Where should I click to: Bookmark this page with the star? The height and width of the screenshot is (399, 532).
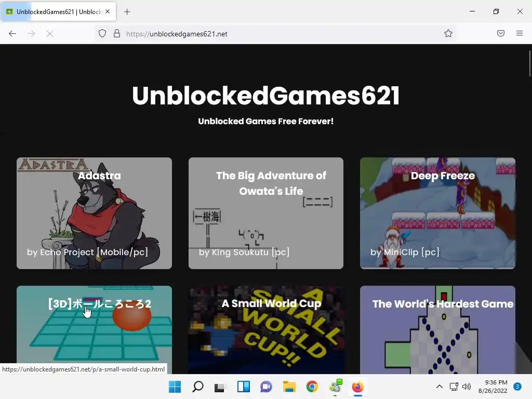448,33
